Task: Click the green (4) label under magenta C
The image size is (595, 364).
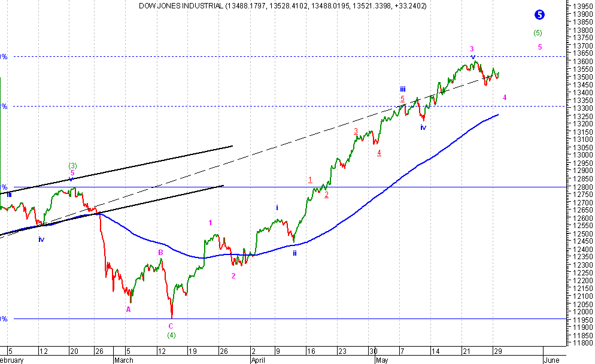Action: tap(172, 335)
